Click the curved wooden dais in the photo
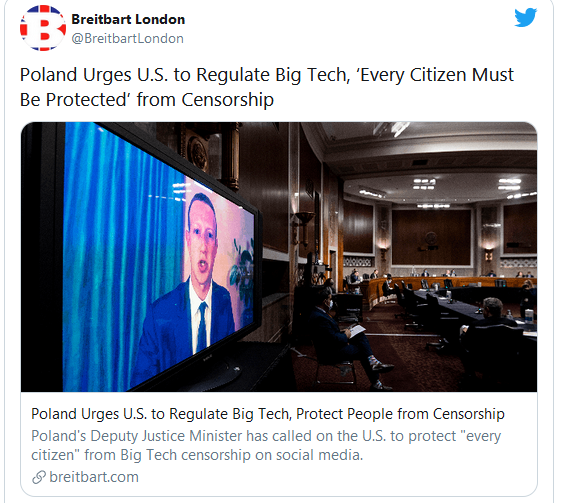Viewport: 586px width, 503px height. (x=448, y=286)
